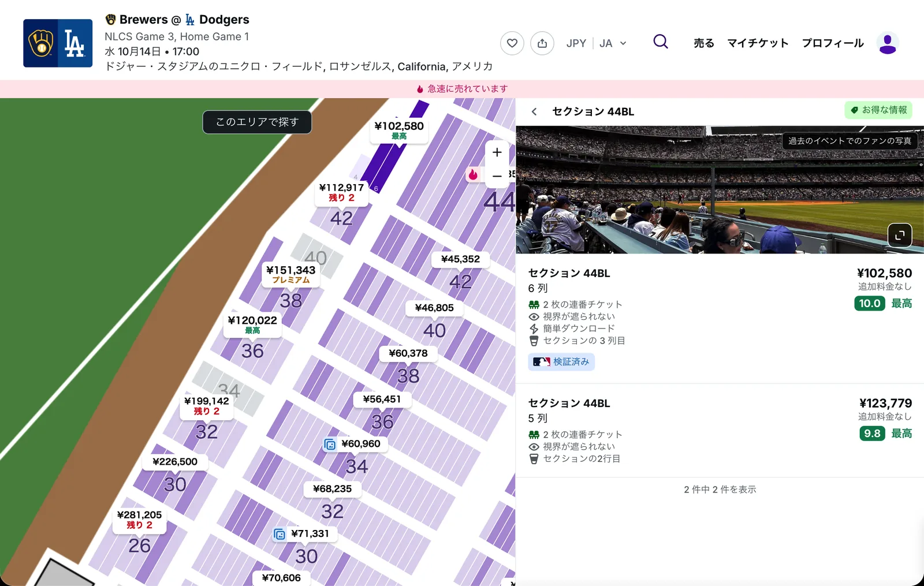924x586 pixels.
Task: Select the ¥46,805 price tag
Action: coord(434,308)
